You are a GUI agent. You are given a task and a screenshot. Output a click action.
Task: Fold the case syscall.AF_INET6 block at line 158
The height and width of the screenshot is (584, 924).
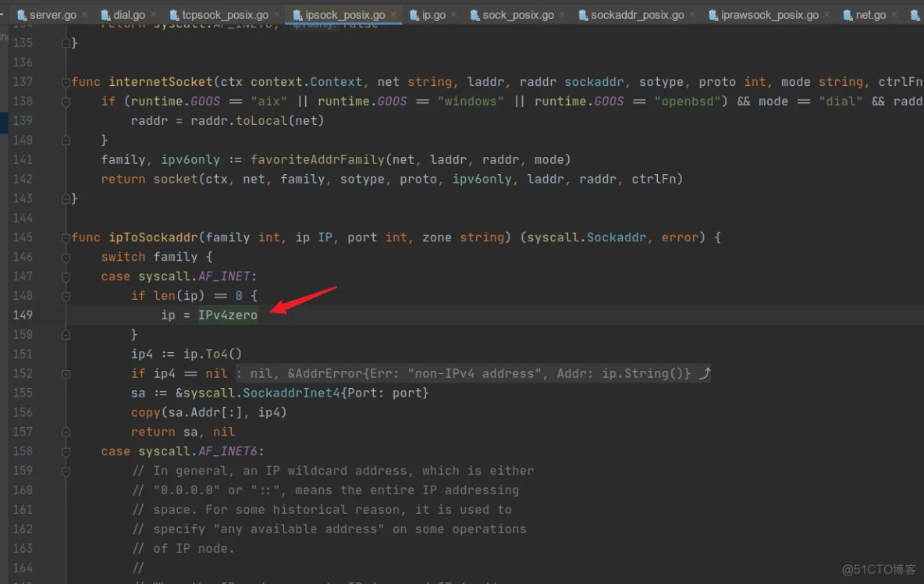tap(66, 451)
